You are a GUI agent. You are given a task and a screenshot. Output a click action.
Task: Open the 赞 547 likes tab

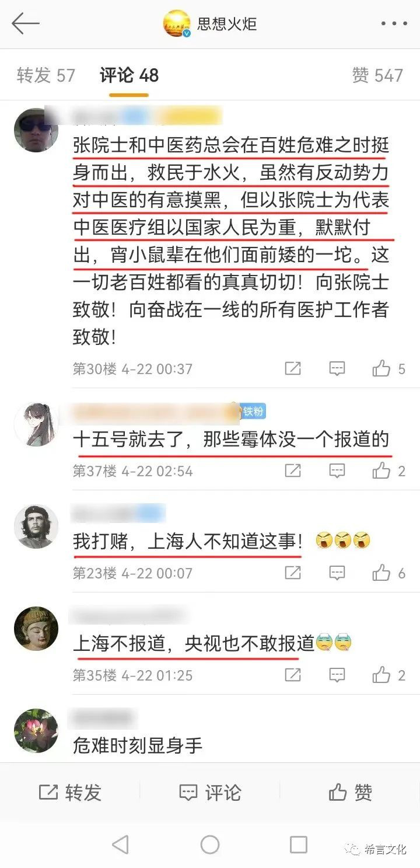point(377,75)
